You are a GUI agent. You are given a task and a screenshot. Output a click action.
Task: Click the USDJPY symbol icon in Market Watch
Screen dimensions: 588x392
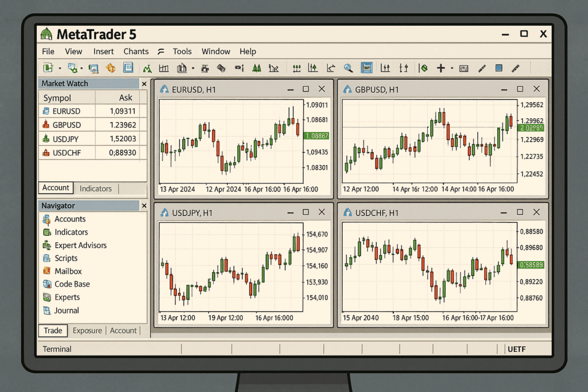coord(46,139)
